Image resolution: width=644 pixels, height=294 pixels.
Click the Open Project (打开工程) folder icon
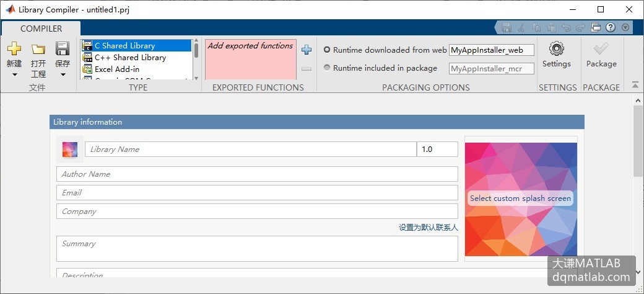pyautogui.click(x=38, y=49)
